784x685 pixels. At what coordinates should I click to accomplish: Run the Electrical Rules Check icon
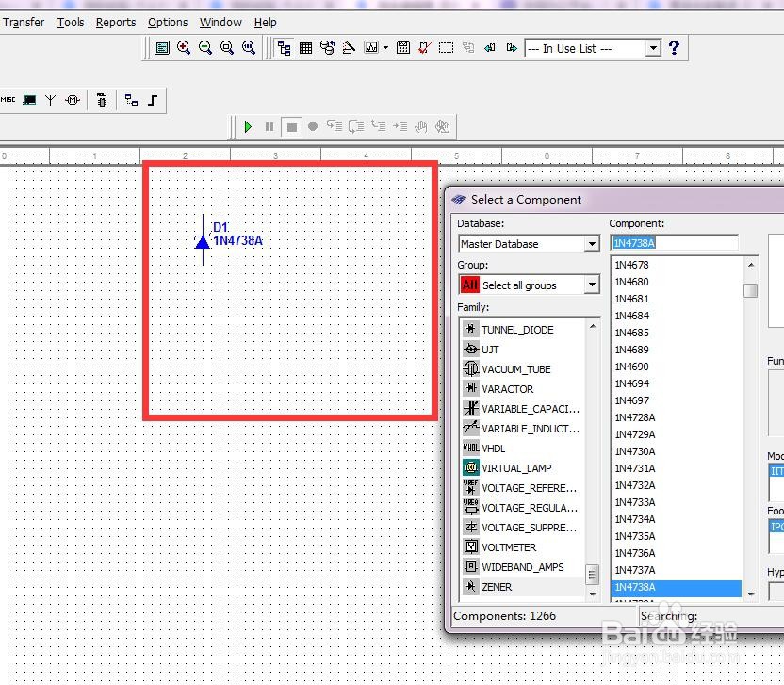(x=424, y=48)
